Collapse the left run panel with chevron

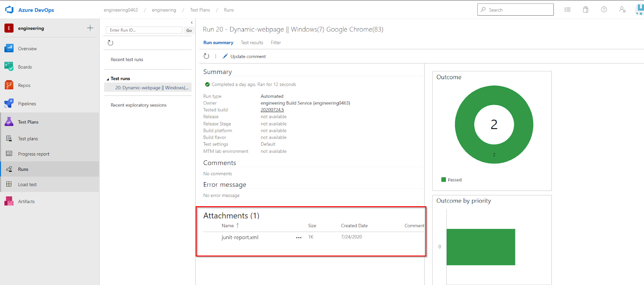tap(192, 23)
